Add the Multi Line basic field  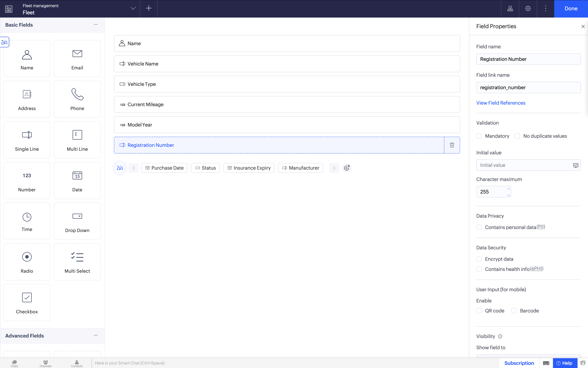coord(77,140)
